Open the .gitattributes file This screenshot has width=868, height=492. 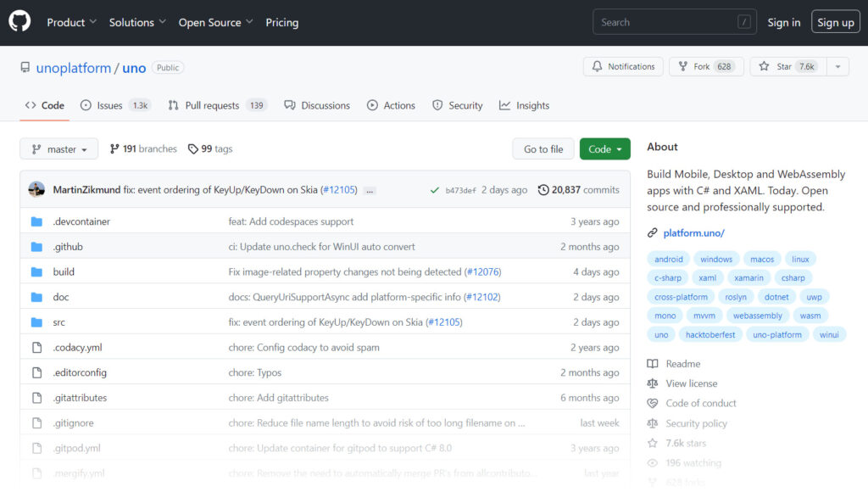[80, 398]
